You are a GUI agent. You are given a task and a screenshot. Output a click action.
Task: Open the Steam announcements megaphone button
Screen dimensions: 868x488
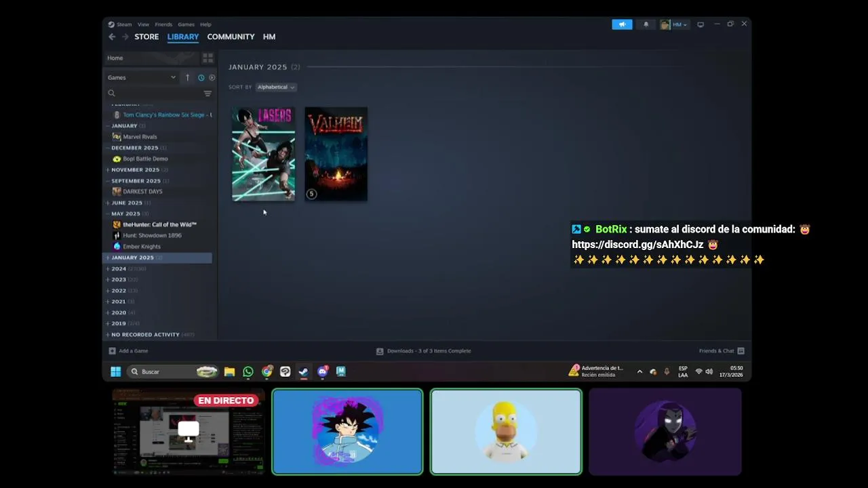(x=622, y=24)
